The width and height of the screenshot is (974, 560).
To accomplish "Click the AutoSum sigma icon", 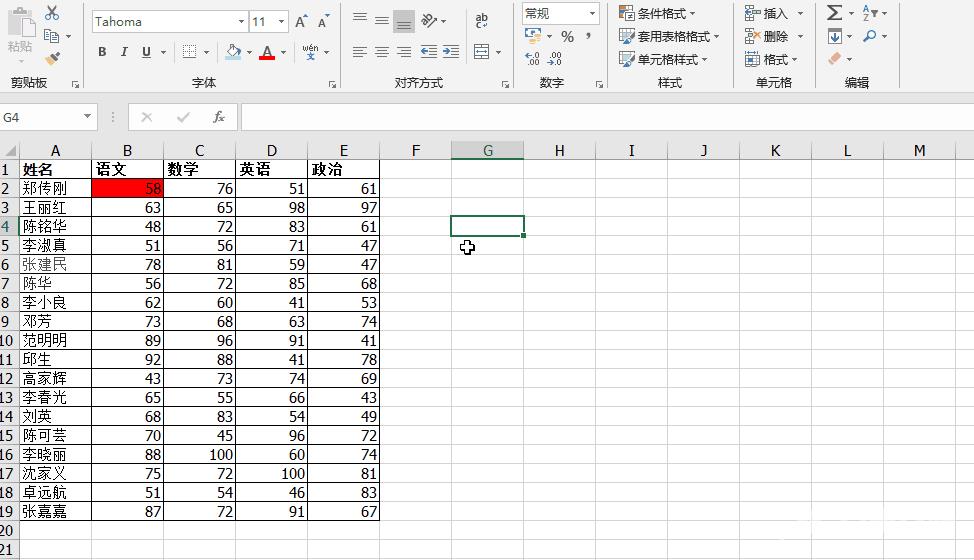I will [x=834, y=13].
